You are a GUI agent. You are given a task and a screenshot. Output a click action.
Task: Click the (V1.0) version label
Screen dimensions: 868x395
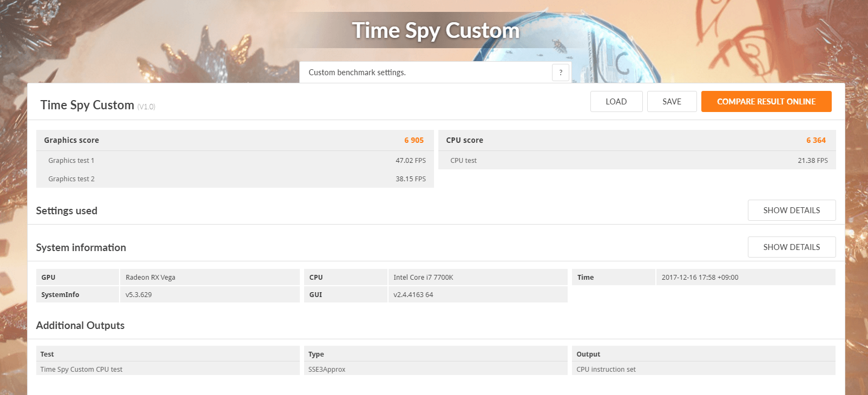(146, 107)
